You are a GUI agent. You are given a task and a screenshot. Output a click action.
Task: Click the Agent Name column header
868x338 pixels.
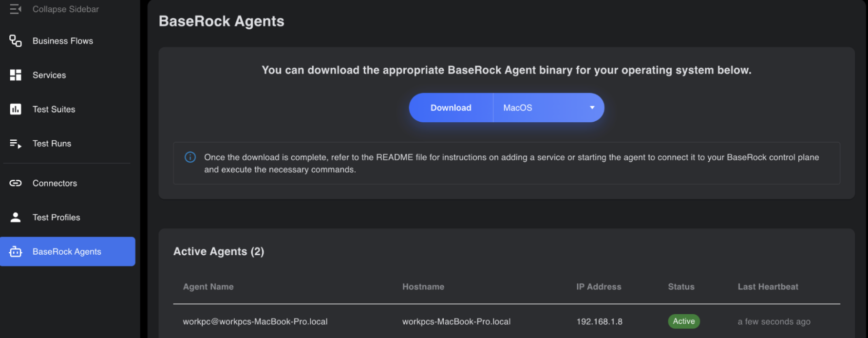(x=208, y=287)
